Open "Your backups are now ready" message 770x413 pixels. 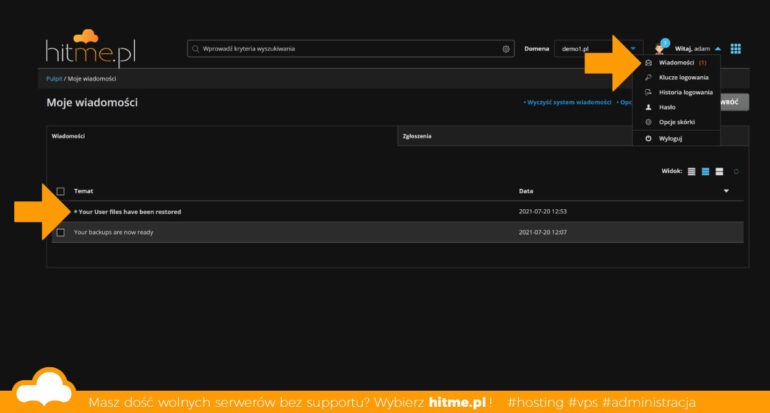(113, 232)
